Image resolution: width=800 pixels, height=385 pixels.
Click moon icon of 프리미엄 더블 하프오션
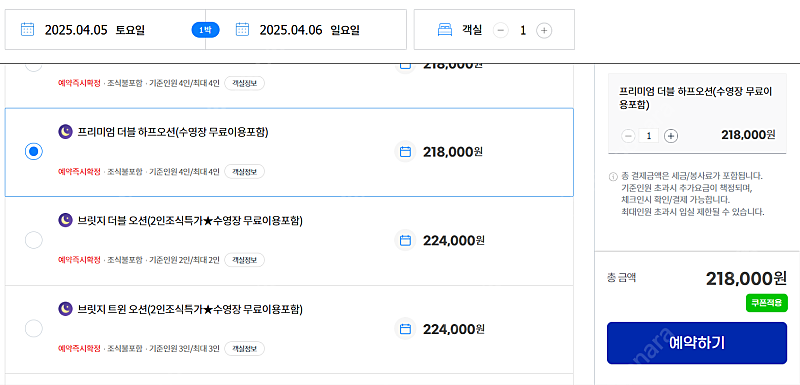65,132
